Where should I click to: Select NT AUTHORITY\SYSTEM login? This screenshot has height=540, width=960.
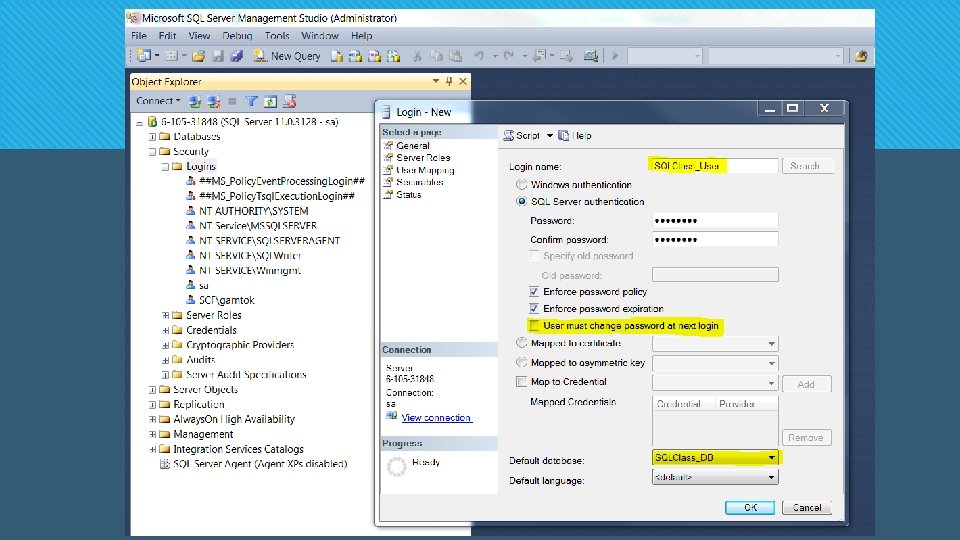[x=253, y=211]
